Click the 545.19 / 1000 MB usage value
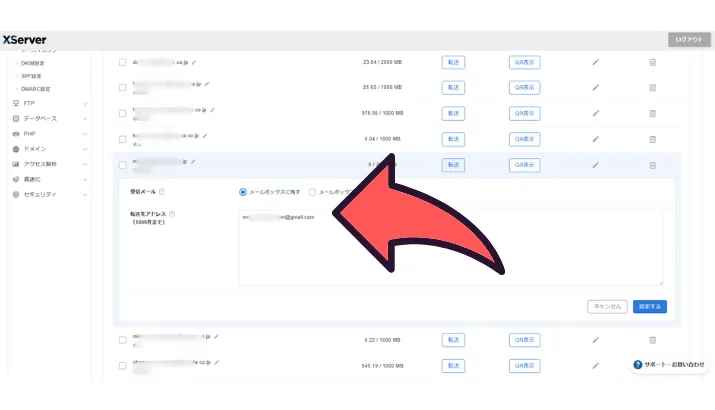Image resolution: width=715 pixels, height=410 pixels. coord(382,366)
